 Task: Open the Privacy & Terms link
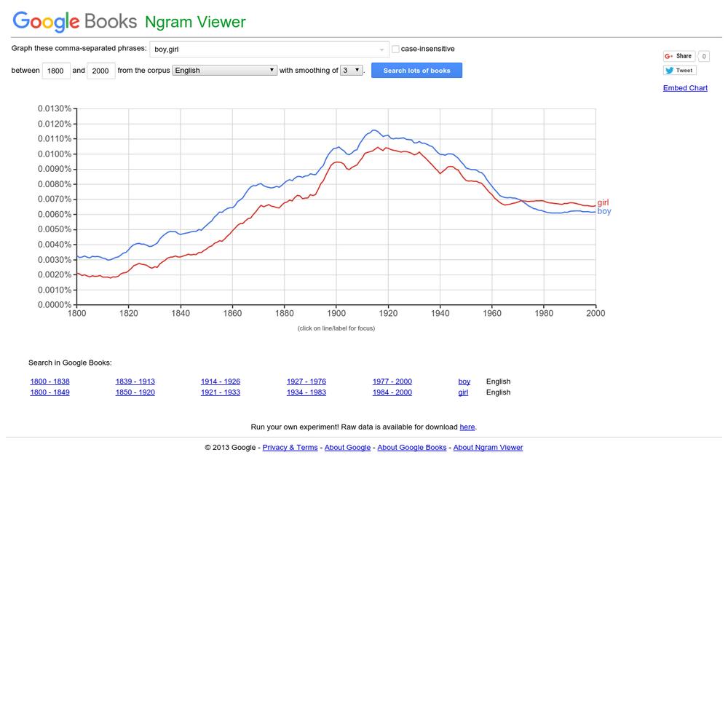click(290, 448)
